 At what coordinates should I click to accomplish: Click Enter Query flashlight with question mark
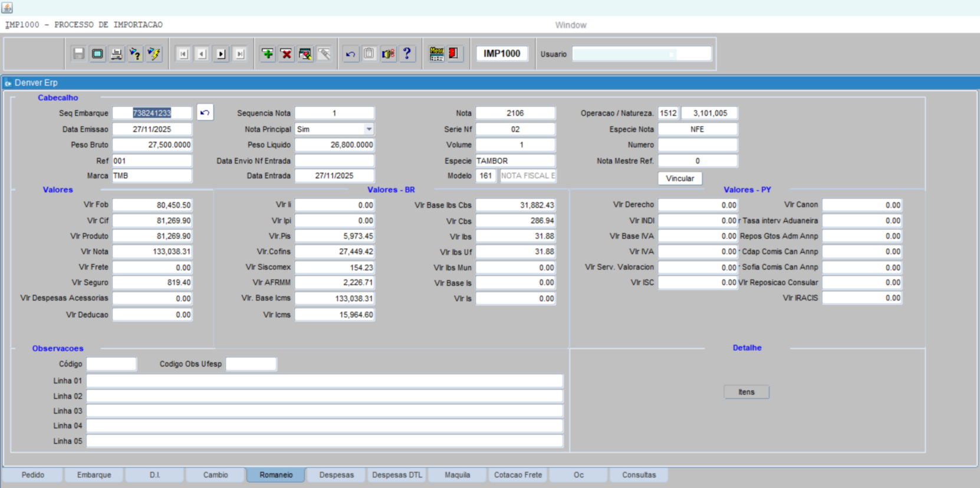pos(135,54)
